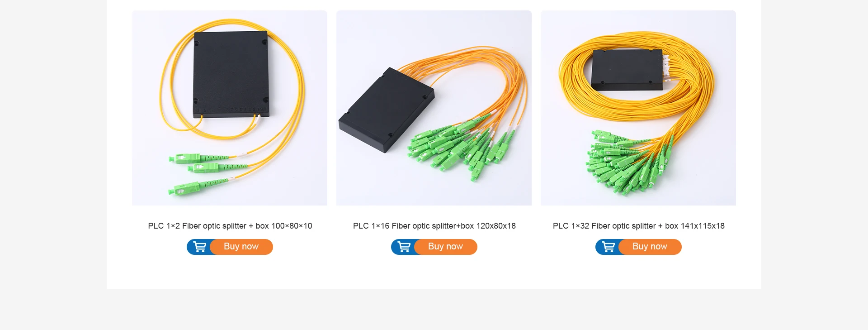The width and height of the screenshot is (868, 330).
Task: View the 1×2 splitter product photo
Action: pos(230,108)
